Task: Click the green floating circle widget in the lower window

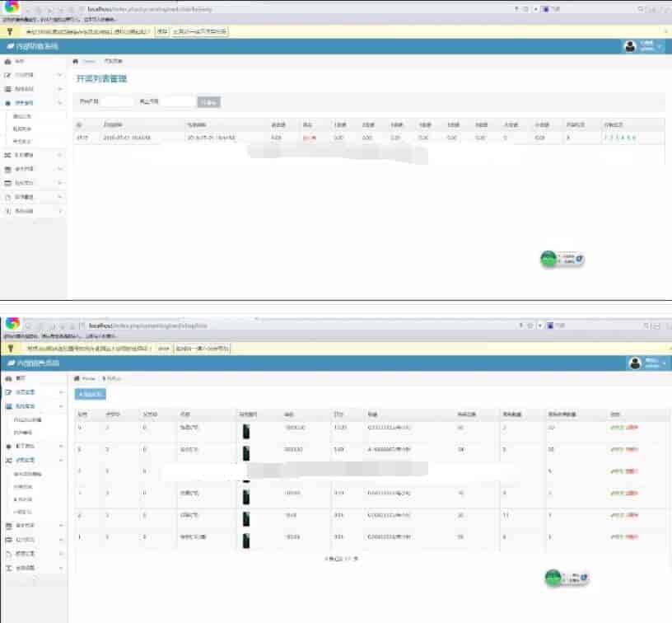Action: pyautogui.click(x=553, y=578)
